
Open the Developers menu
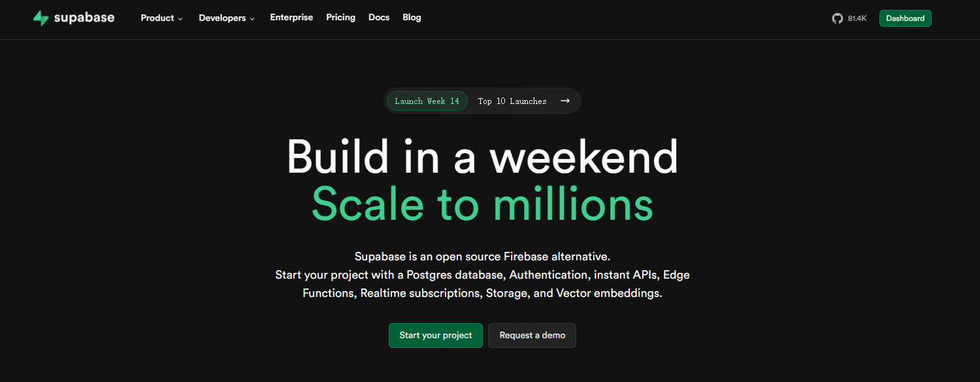pos(227,18)
